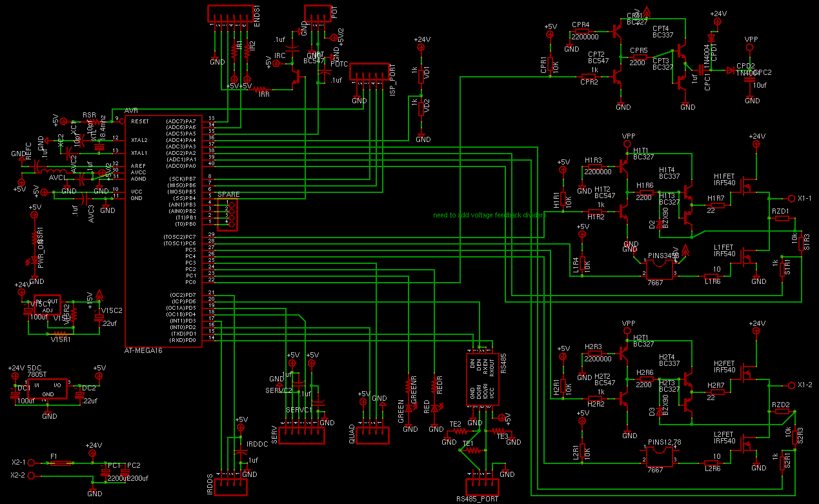Click the RS485_PORT connector
Viewport: 819px width, 504px height.
click(x=483, y=486)
